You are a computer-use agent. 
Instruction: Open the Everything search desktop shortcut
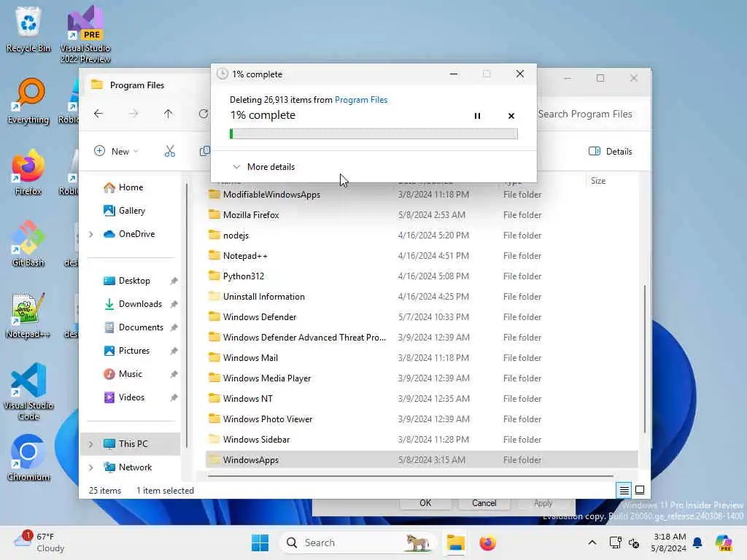click(x=28, y=101)
